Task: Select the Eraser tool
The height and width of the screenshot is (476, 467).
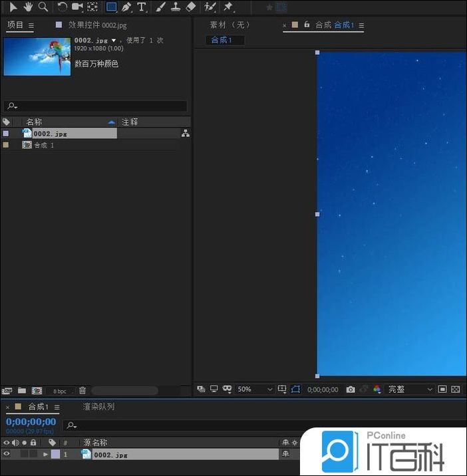Action: point(191,7)
